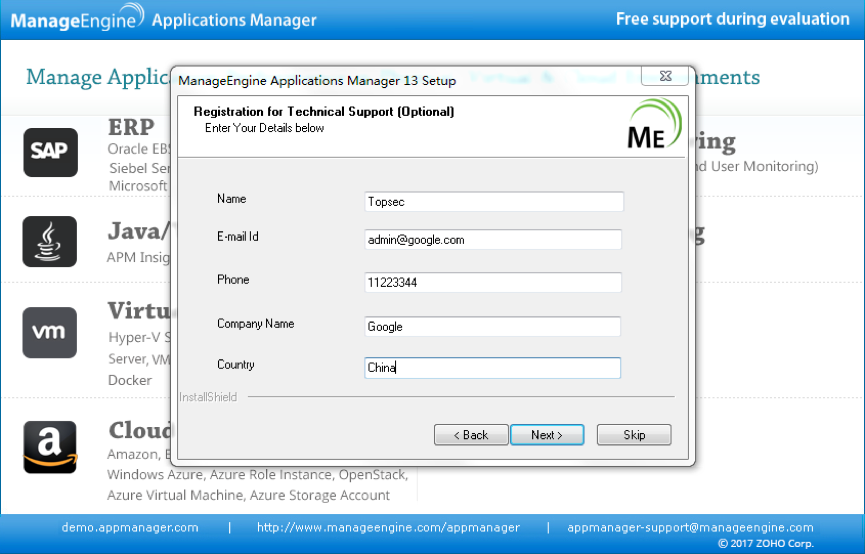Click the appmanager-support email address
The height and width of the screenshot is (554, 865).
[690, 528]
